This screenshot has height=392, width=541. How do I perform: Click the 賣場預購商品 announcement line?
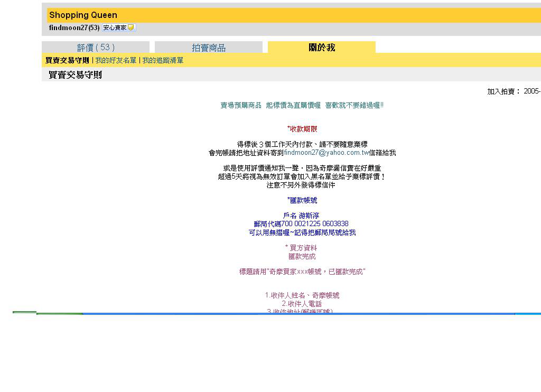(302, 105)
